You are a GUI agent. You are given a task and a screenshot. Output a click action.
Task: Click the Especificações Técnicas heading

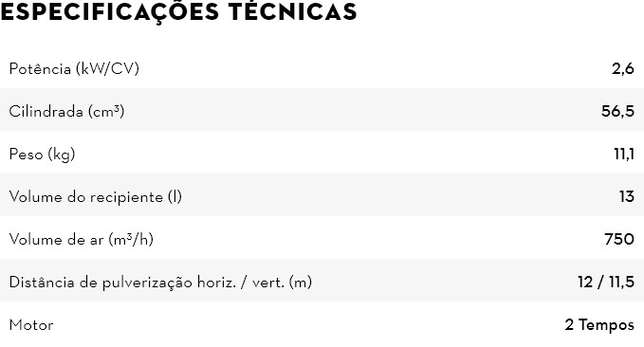tap(178, 12)
